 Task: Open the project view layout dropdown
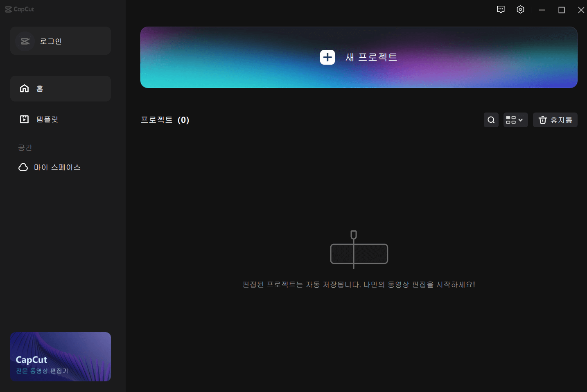tap(515, 120)
